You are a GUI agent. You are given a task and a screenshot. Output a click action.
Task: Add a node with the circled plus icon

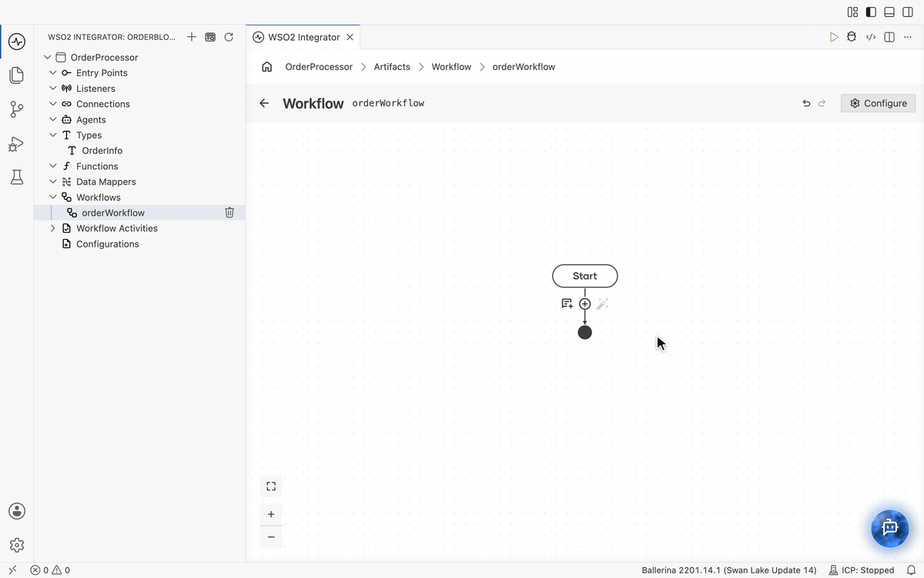pyautogui.click(x=585, y=304)
